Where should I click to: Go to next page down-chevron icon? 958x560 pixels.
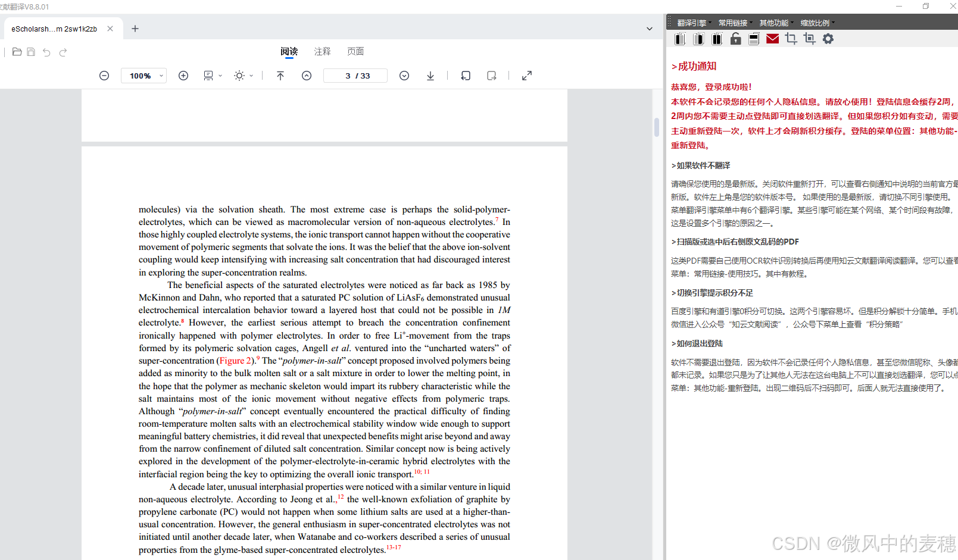404,76
